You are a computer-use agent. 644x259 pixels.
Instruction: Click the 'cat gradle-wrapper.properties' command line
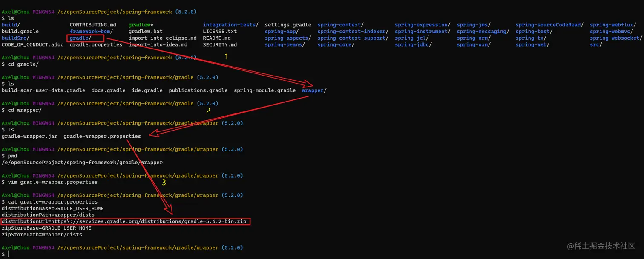pyautogui.click(x=49, y=202)
